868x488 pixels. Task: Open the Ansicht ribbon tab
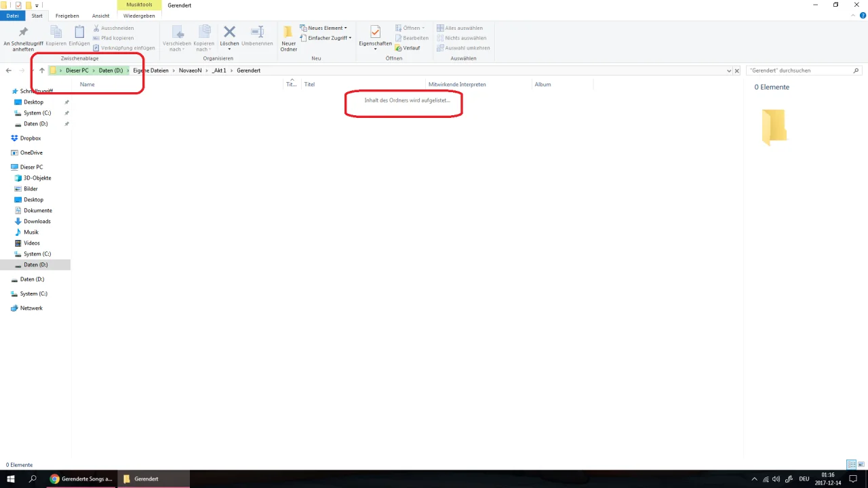click(x=100, y=16)
